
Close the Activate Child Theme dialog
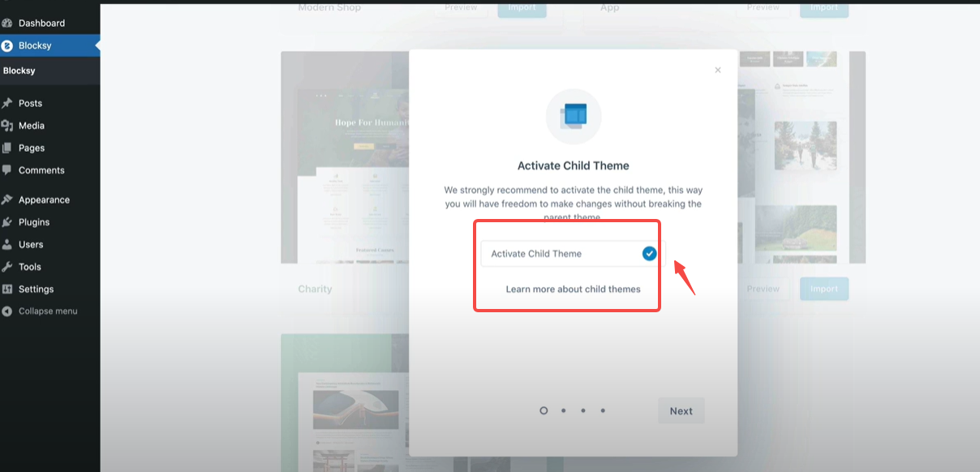pyautogui.click(x=717, y=70)
